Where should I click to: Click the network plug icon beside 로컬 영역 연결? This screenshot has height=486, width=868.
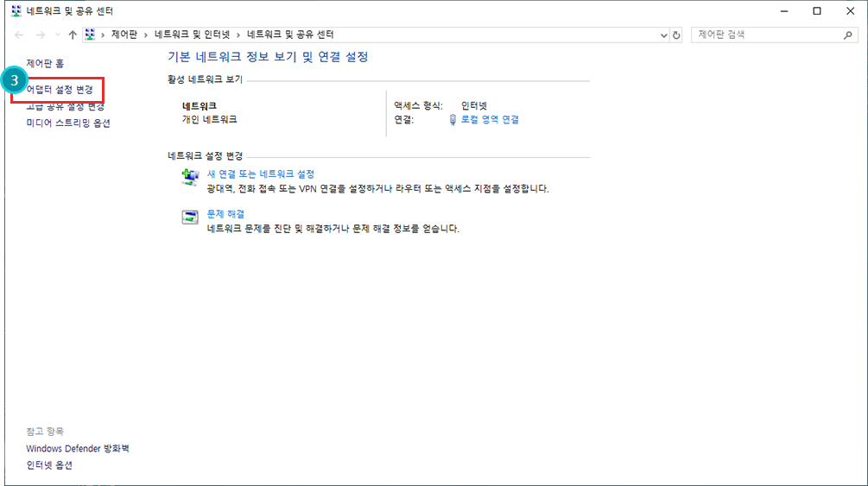pos(453,120)
